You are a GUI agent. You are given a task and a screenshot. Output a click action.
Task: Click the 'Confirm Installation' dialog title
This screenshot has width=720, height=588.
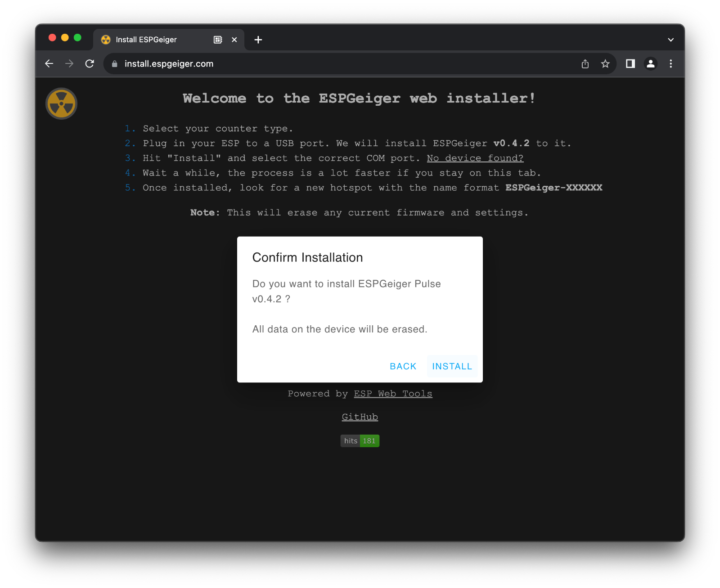(307, 257)
